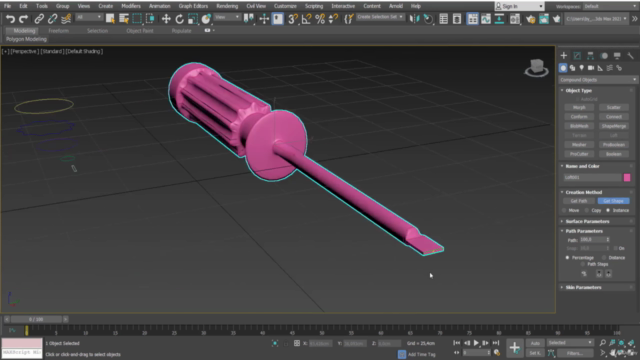The image size is (640, 360).
Task: Toggle the Window/Crossing selection icon
Action: [x=150, y=19]
